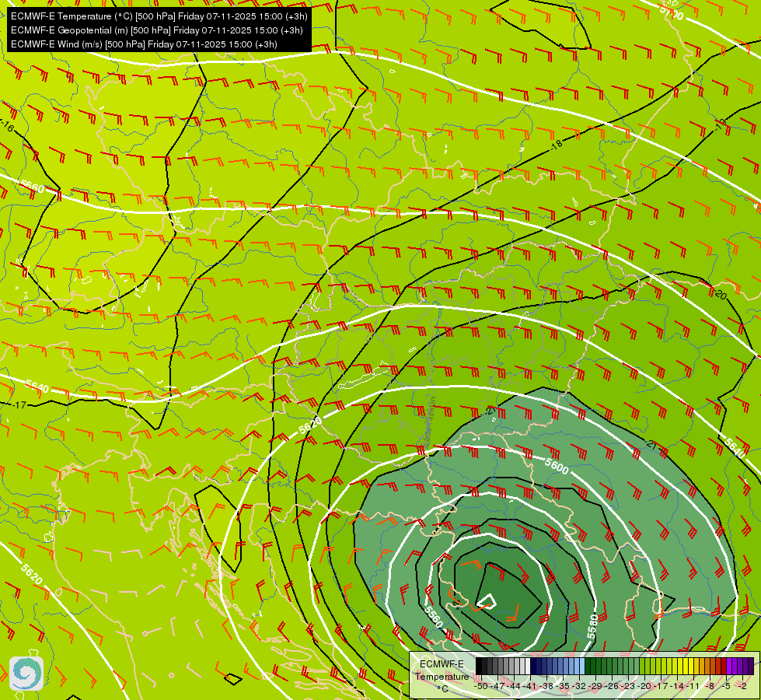The height and width of the screenshot is (700, 761).
Task: Click the -26 value in the color legend
Action: pyautogui.click(x=612, y=686)
